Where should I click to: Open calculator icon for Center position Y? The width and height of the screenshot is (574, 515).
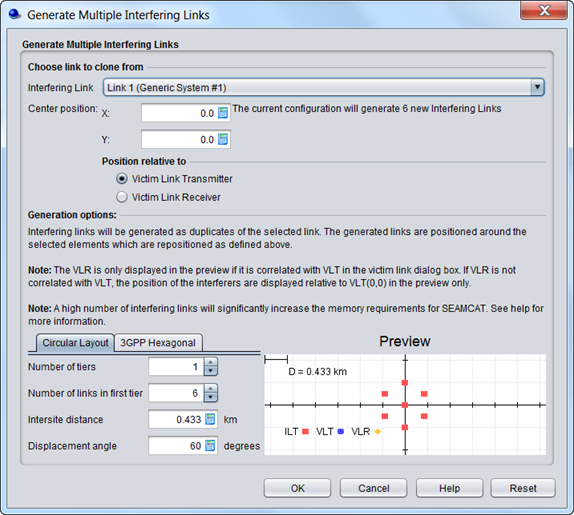click(x=223, y=139)
